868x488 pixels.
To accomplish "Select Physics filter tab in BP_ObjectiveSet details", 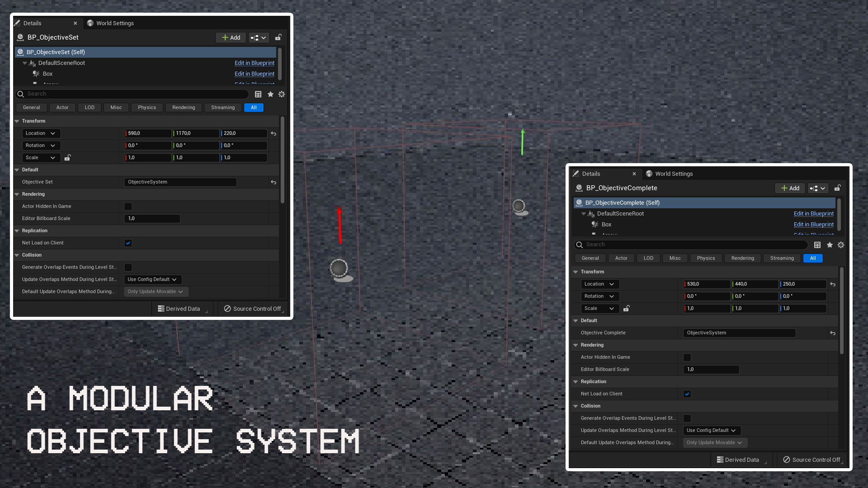I will (x=147, y=108).
